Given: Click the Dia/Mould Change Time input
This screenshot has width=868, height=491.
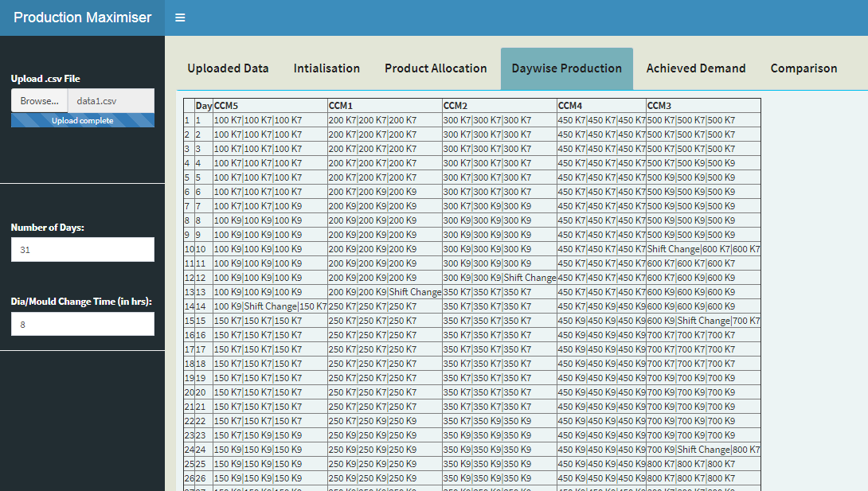Looking at the screenshot, I should [82, 324].
